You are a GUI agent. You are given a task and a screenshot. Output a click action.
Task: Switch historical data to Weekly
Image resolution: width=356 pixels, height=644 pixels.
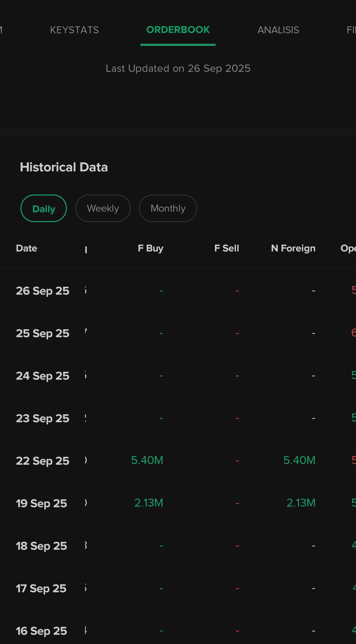[x=103, y=209]
